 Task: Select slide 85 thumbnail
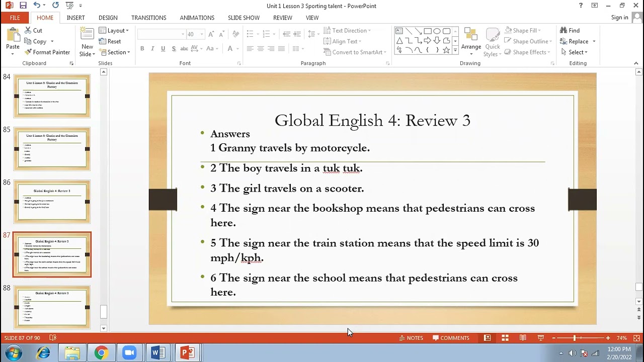pos(52,149)
